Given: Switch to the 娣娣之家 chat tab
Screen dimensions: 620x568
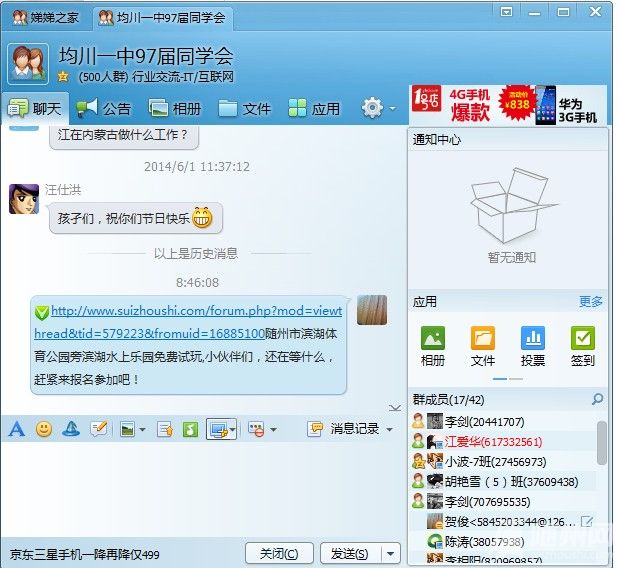Looking at the screenshot, I should pyautogui.click(x=46, y=17).
